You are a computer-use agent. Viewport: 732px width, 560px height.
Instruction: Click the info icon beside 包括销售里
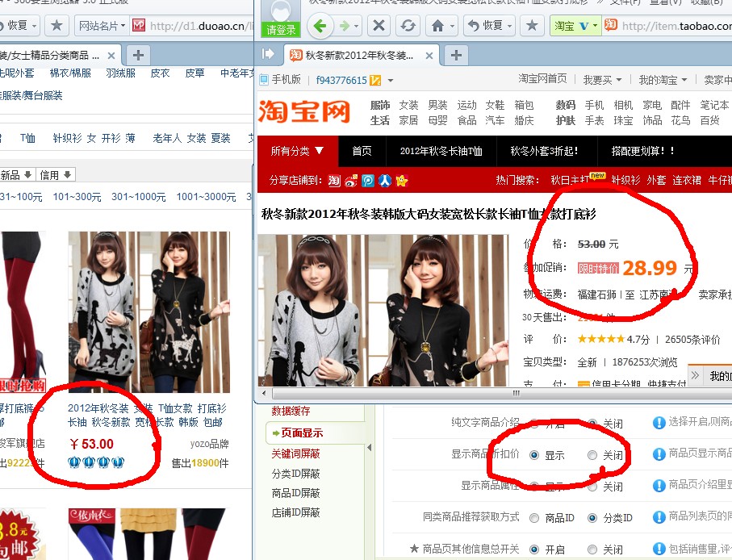(x=659, y=549)
